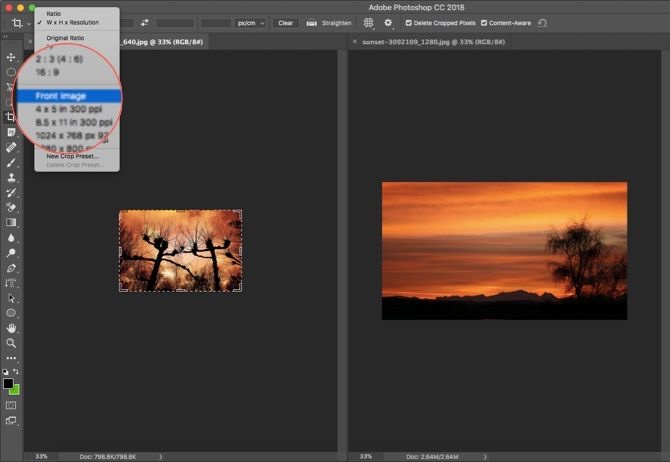This screenshot has width=670, height=462.
Task: Open crop overlay grid options
Action: tap(369, 22)
